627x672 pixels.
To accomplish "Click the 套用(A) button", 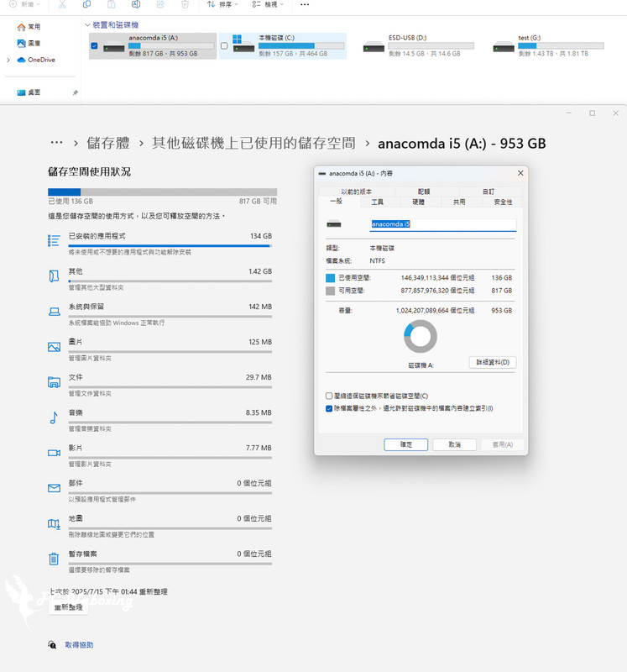I will (503, 444).
